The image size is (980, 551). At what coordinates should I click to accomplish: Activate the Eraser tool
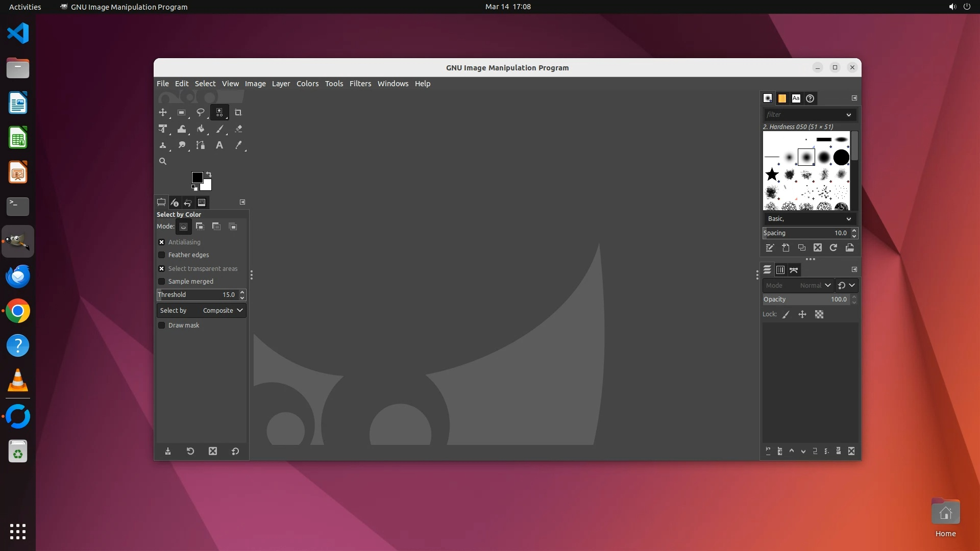click(x=238, y=129)
